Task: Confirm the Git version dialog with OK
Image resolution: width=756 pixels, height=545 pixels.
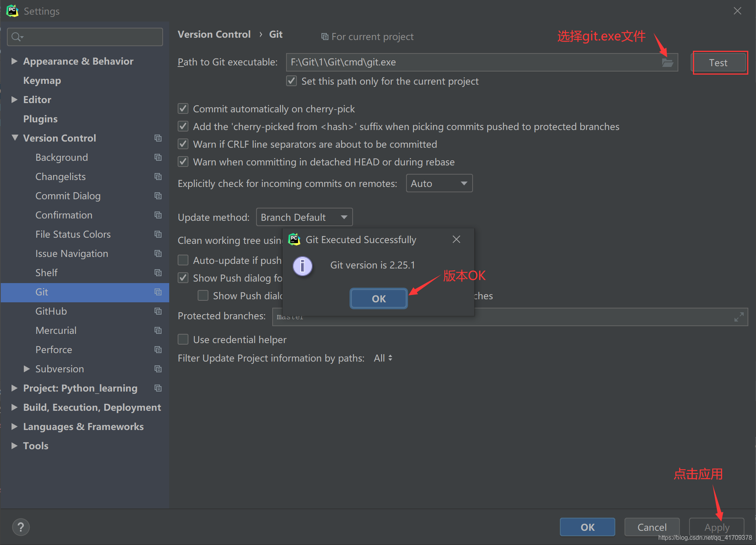Action: (378, 298)
